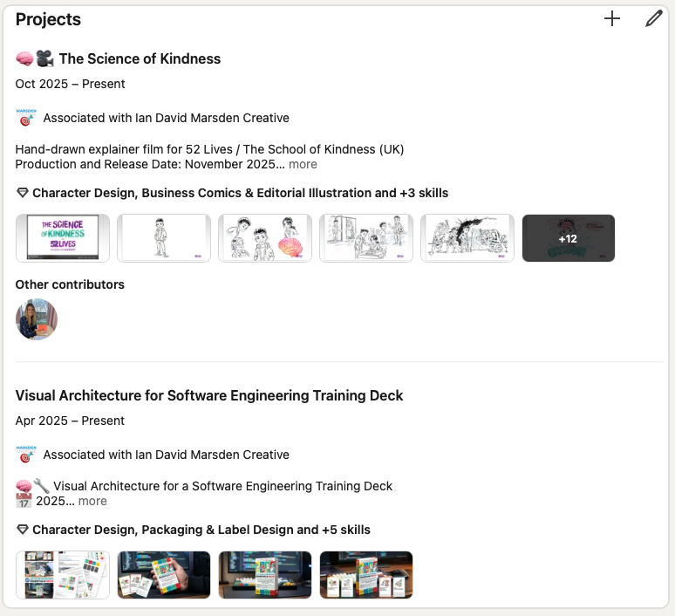The height and width of the screenshot is (616, 675).
Task: Open Science of Kindness 52 Lives title thumbnail
Action: coord(63,238)
